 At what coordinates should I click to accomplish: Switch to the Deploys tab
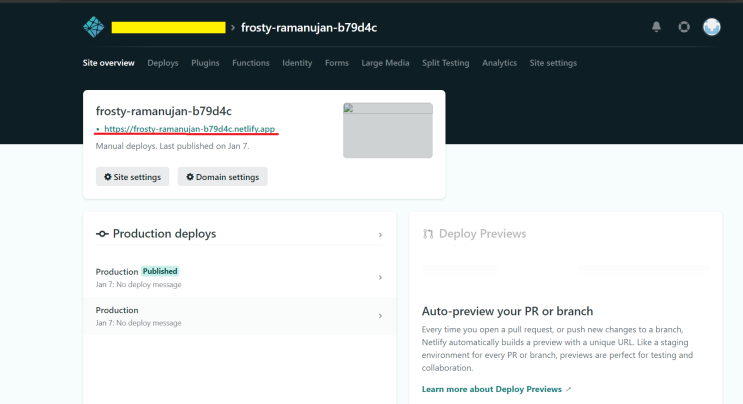163,63
